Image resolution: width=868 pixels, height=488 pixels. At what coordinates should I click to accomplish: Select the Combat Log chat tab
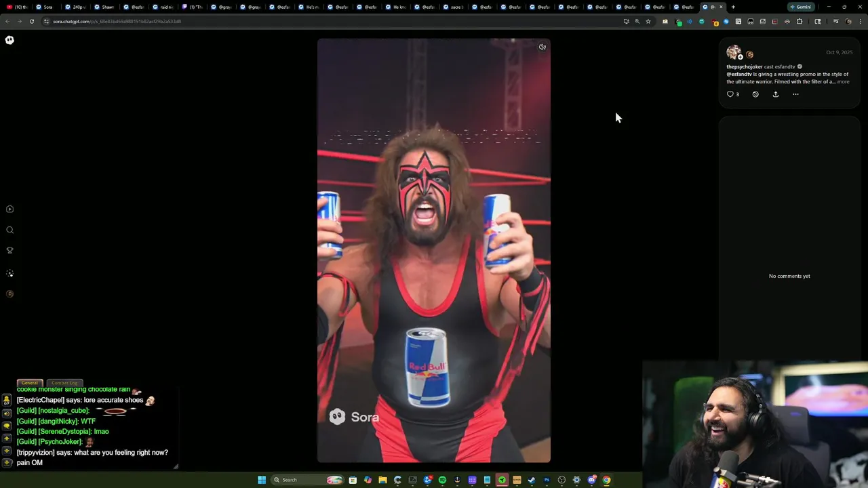coord(64,383)
